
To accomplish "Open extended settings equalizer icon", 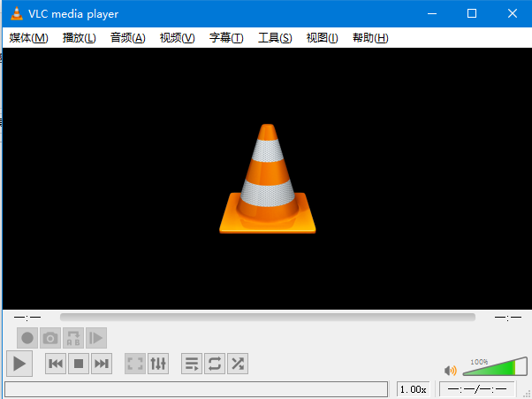I will 158,364.
